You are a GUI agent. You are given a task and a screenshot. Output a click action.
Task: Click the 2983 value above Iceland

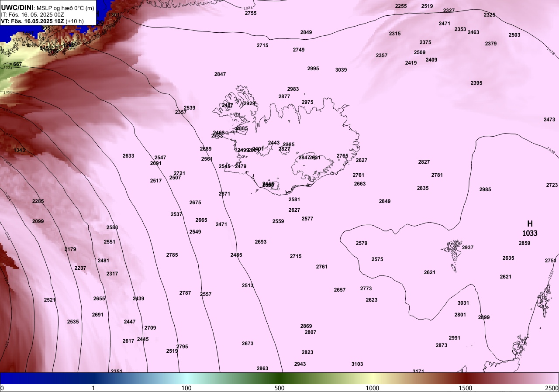pos(293,89)
